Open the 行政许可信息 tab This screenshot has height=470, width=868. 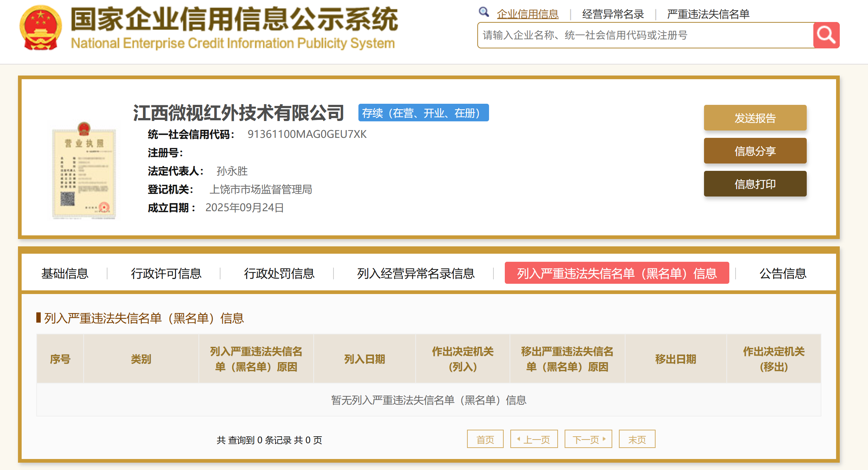click(166, 273)
